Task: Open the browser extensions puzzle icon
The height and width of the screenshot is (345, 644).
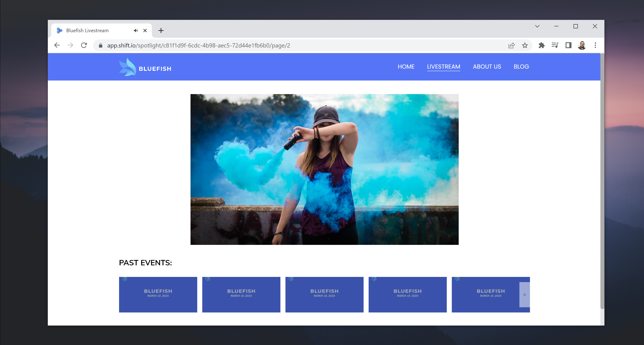Action: (542, 45)
